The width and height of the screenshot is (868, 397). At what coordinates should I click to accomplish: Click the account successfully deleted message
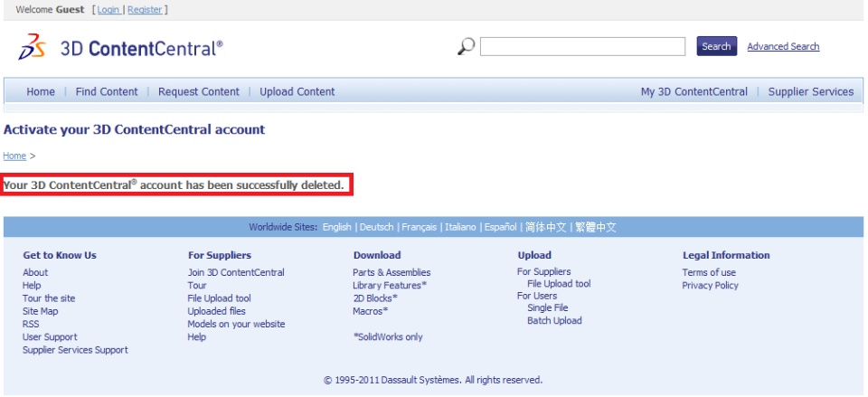[x=174, y=185]
